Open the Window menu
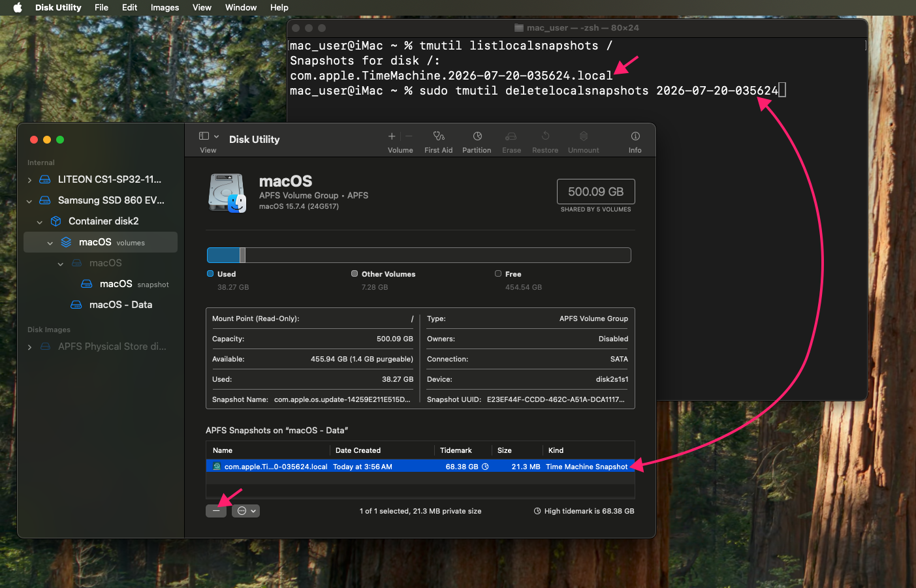The height and width of the screenshot is (588, 916). point(241,7)
